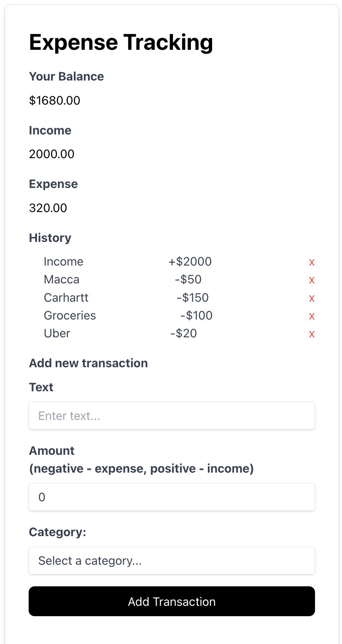Click the +$2000 income amount
This screenshot has width=342, height=644.
190,262
